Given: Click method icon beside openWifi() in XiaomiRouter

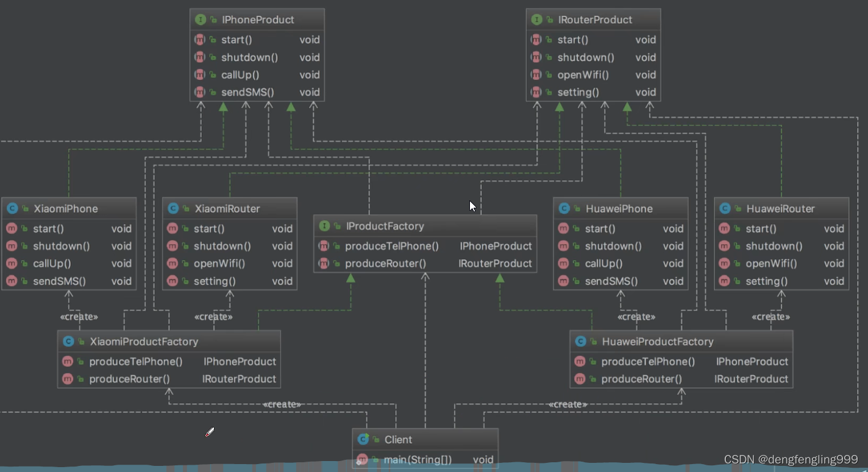Looking at the screenshot, I should point(172,264).
